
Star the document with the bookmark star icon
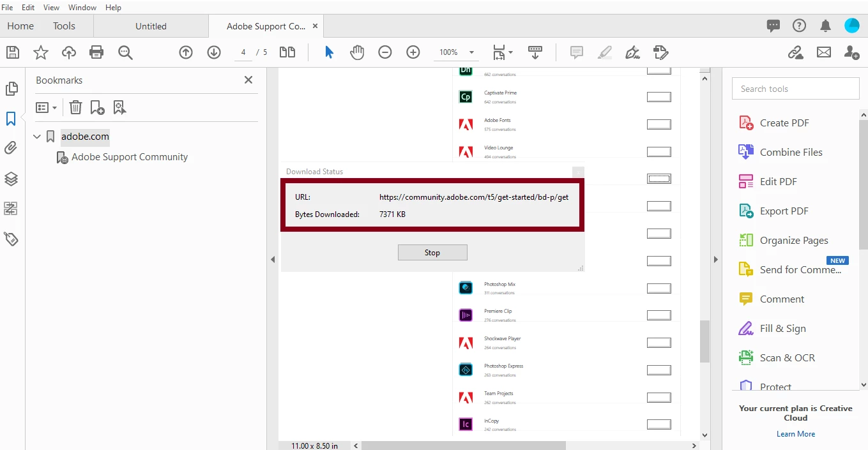41,52
